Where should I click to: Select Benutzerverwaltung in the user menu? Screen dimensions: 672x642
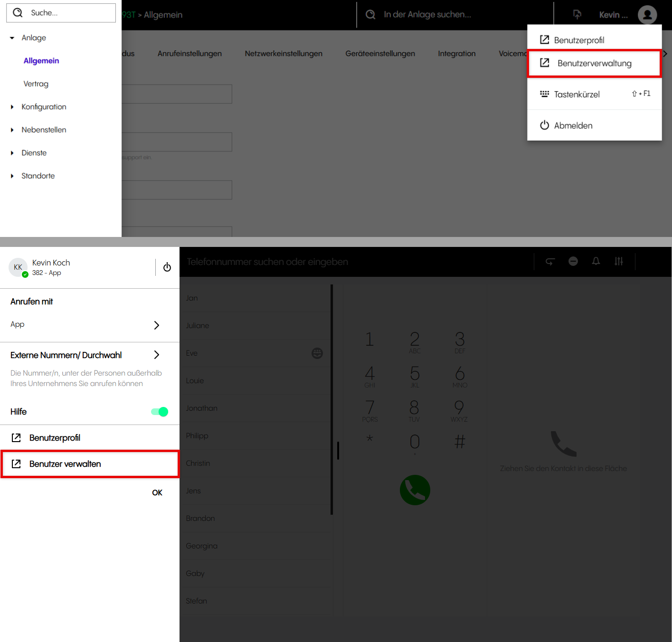[x=594, y=63]
